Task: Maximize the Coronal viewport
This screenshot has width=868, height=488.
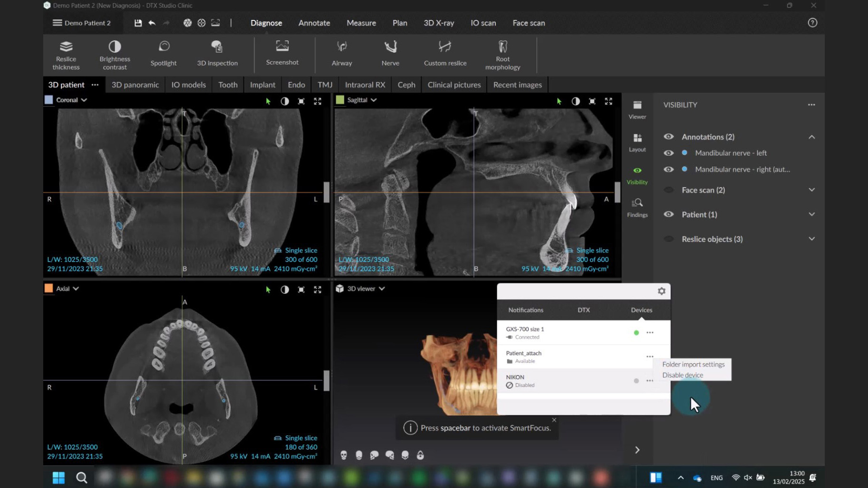Action: coord(318,101)
